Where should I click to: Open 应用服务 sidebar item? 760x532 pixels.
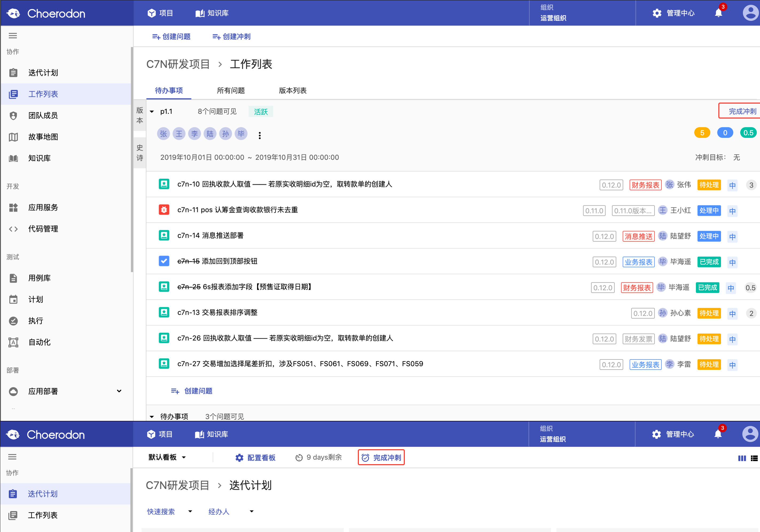tap(66, 208)
